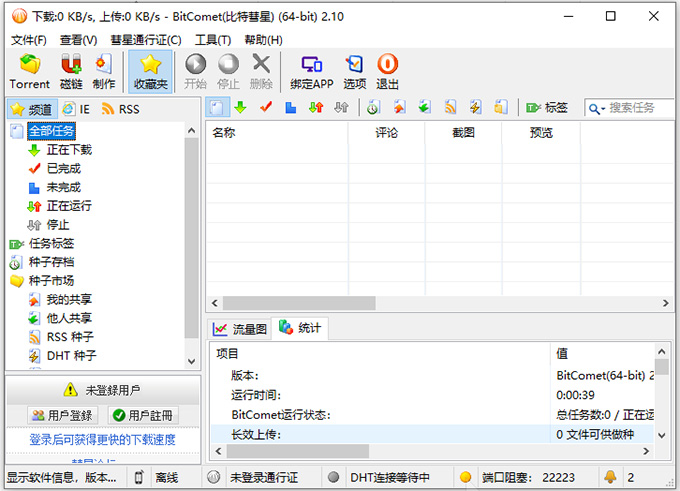Open the 彗星通行证(C) menu

pos(146,40)
